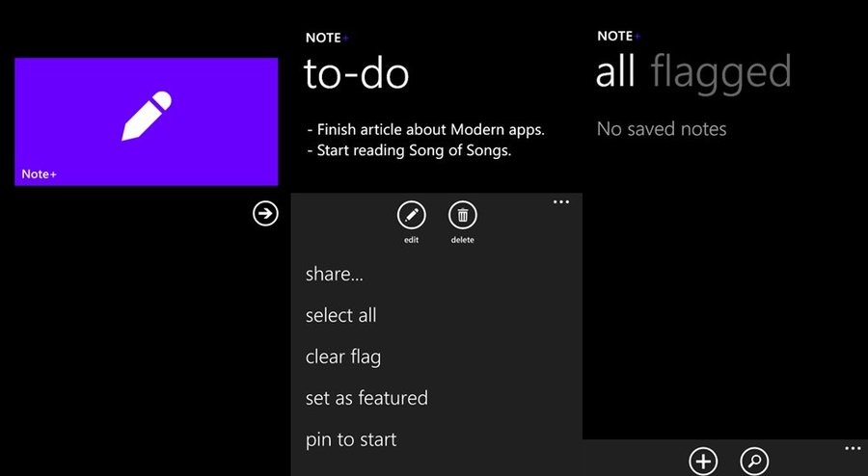
Task: Collapse the to-do app bar ellipsis
Action: [x=561, y=202]
